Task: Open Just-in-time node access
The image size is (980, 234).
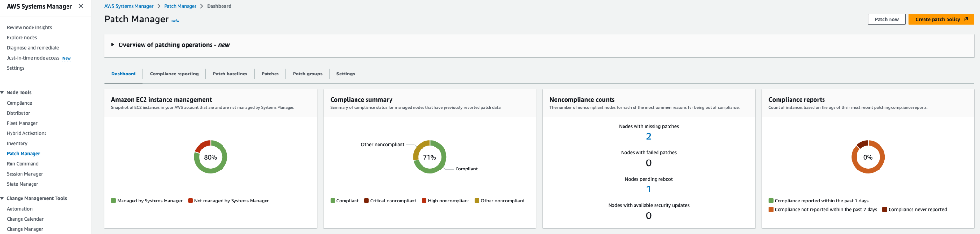Action: click(33, 58)
